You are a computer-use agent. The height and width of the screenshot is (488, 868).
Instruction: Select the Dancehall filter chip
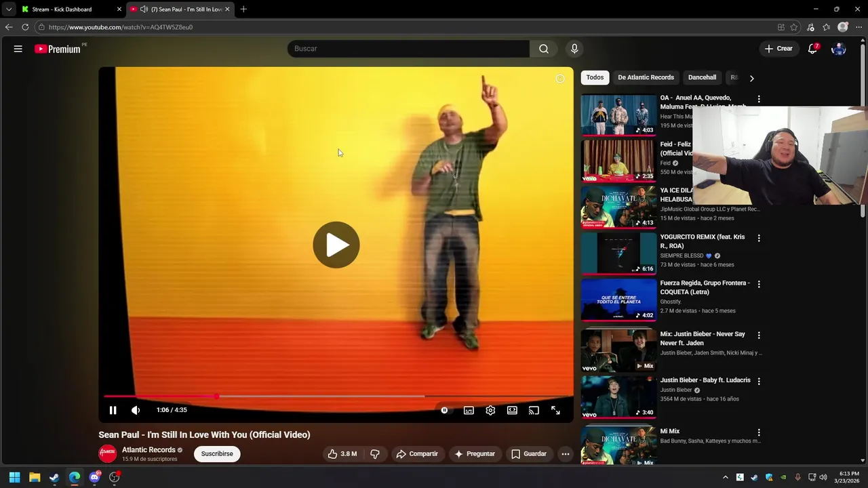click(702, 77)
